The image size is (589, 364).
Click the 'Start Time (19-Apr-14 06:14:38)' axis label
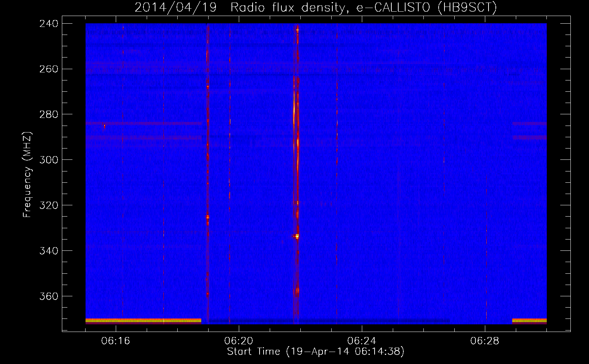(316, 352)
